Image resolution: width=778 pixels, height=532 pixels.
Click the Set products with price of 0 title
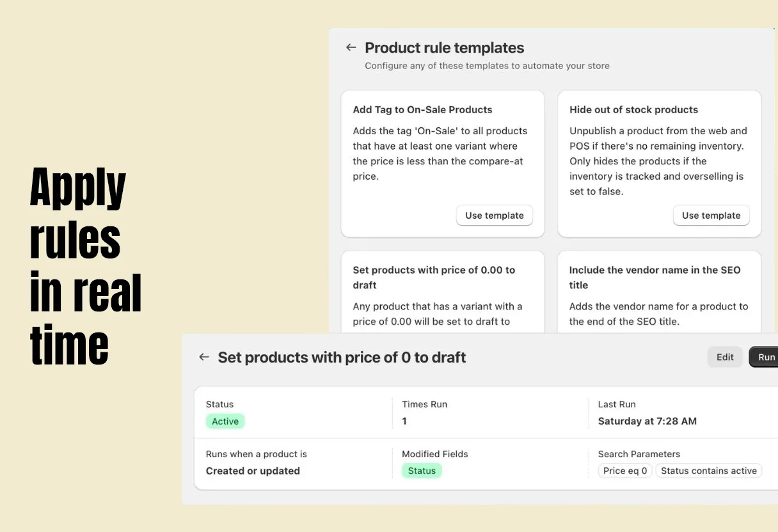tap(342, 357)
